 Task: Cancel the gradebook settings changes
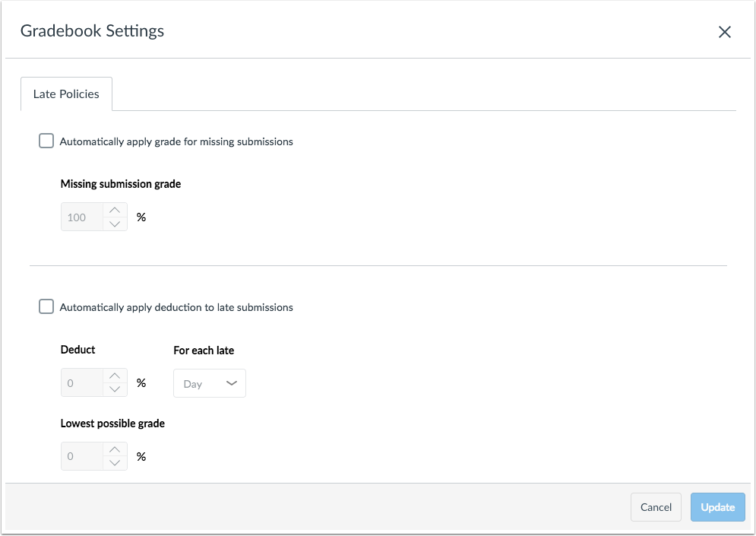click(655, 507)
